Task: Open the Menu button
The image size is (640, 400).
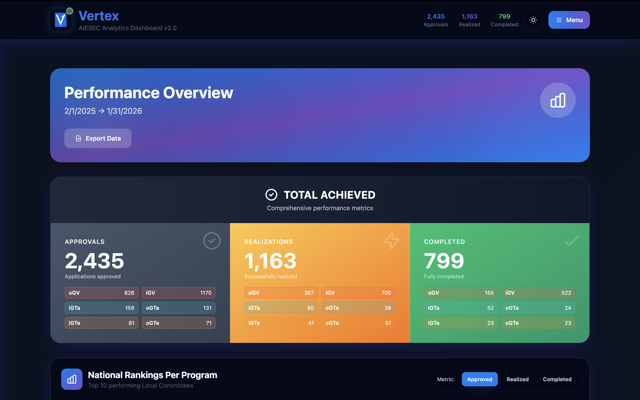Action: (x=569, y=20)
